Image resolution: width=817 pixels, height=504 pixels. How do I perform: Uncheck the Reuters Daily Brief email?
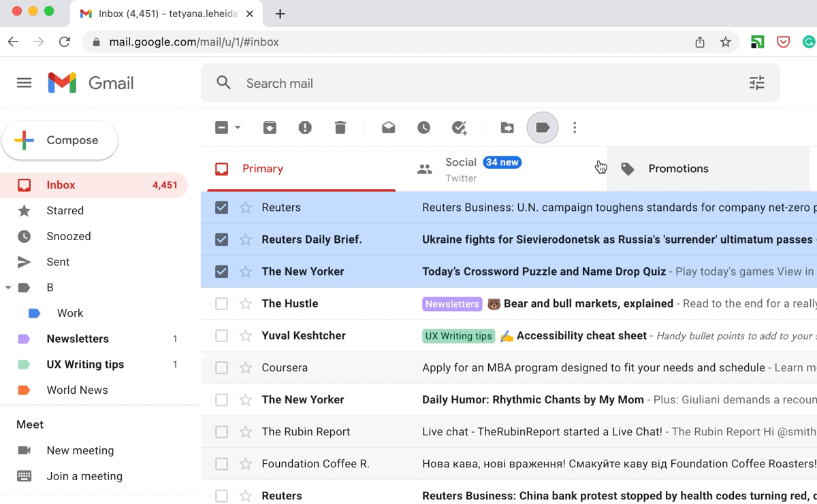click(221, 239)
